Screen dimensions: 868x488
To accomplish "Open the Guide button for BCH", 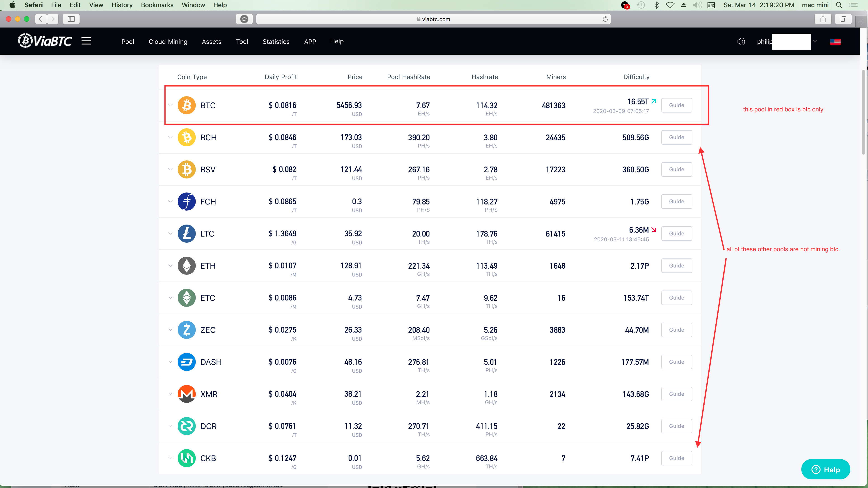I will [676, 137].
